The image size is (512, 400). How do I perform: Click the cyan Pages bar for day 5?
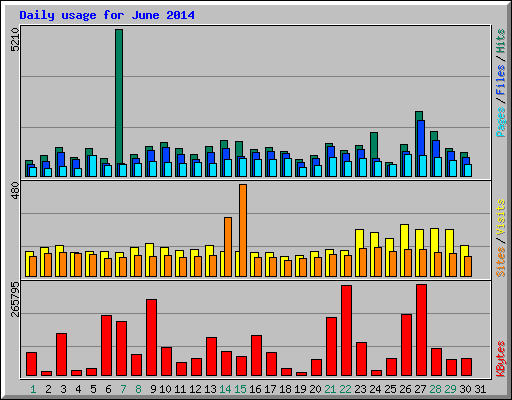[x=93, y=166]
